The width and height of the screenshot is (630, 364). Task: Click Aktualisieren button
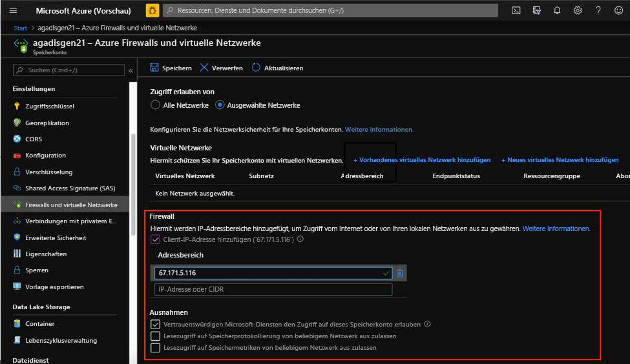[x=278, y=68]
